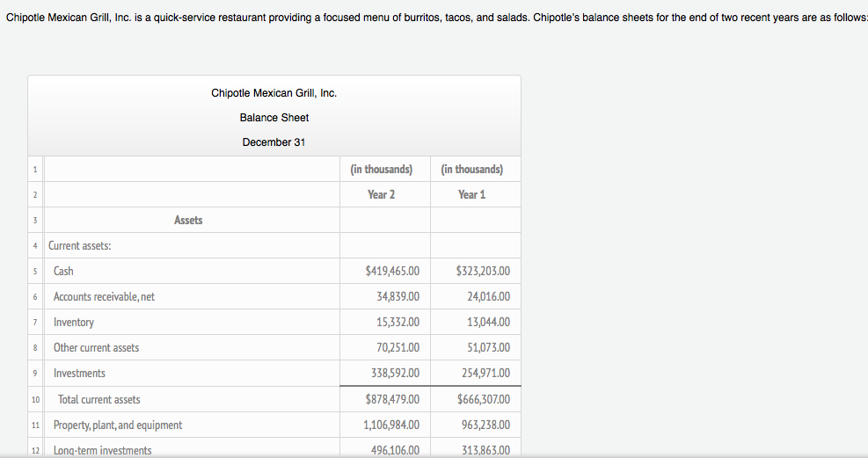Click Inventory Year 2 value 15,332.00
Viewport: 868px width, 458px height.
pyautogui.click(x=398, y=322)
